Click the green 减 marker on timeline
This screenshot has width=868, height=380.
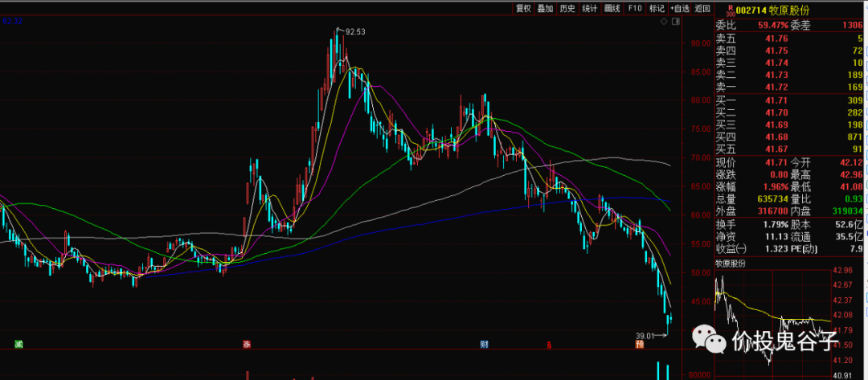point(18,344)
